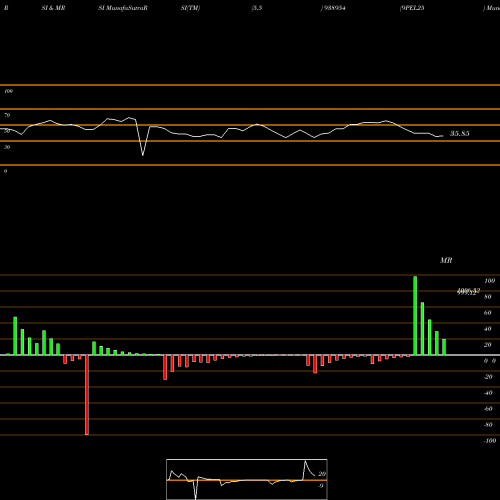The image size is (500, 500).
Task: Click the MR axis label 100
Action: (x=489, y=281)
